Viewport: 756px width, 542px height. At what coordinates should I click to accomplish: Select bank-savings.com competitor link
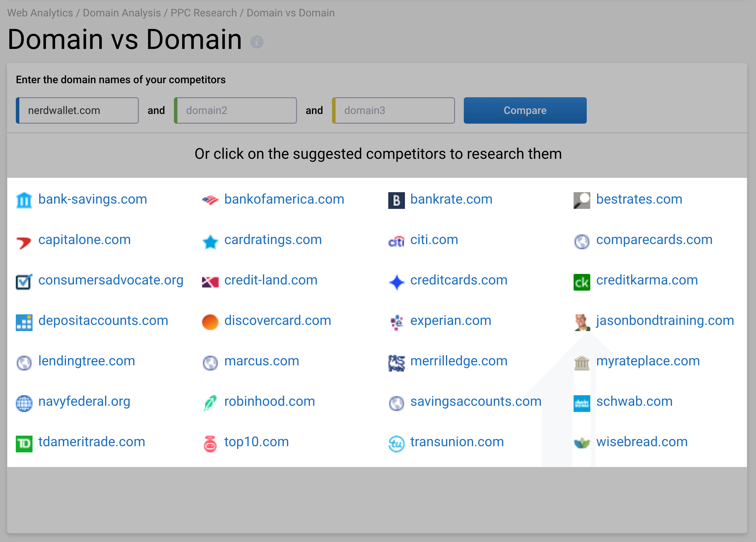[93, 199]
